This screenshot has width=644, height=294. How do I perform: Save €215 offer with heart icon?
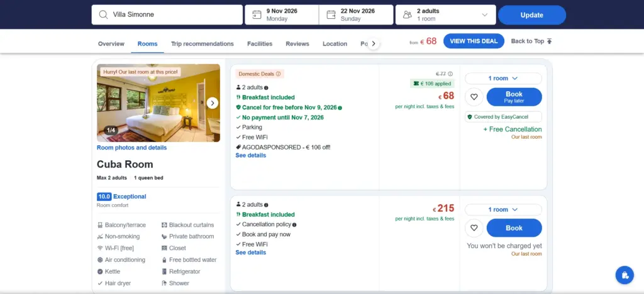click(474, 228)
